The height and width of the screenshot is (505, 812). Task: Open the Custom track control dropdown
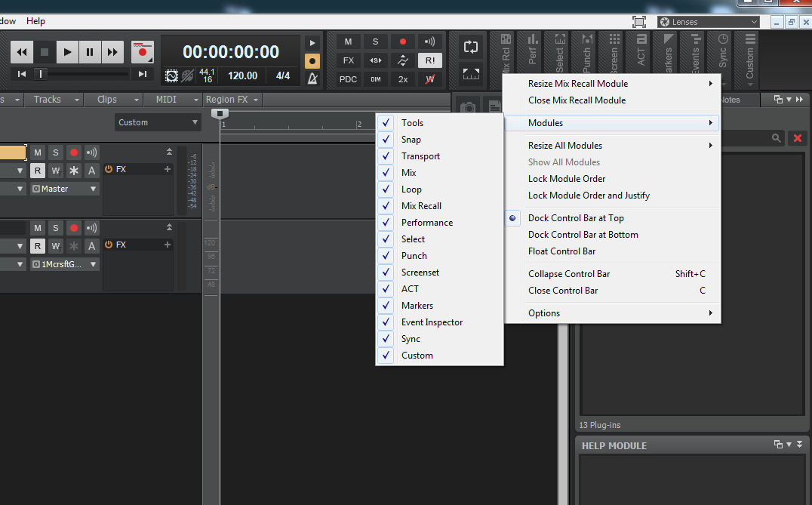click(158, 122)
